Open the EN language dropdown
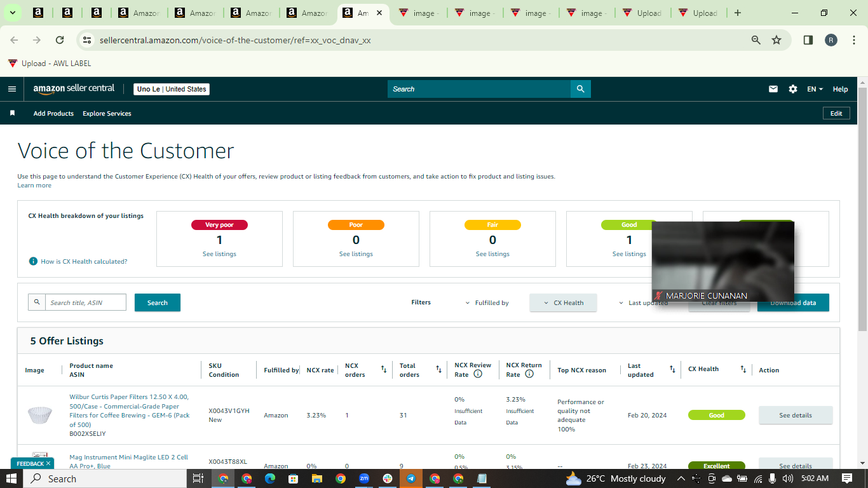 [x=815, y=89]
